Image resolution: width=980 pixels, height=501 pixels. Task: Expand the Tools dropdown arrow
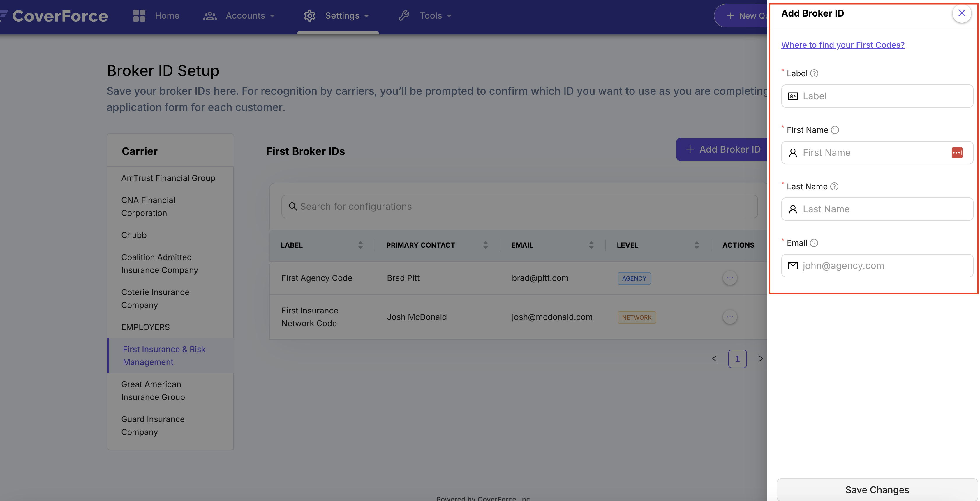[449, 16]
